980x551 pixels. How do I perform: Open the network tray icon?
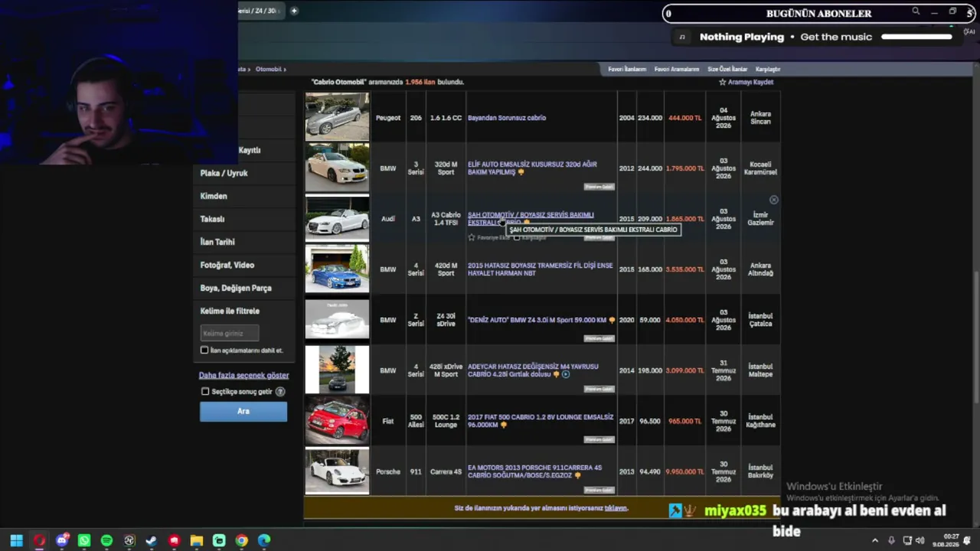[x=907, y=540]
